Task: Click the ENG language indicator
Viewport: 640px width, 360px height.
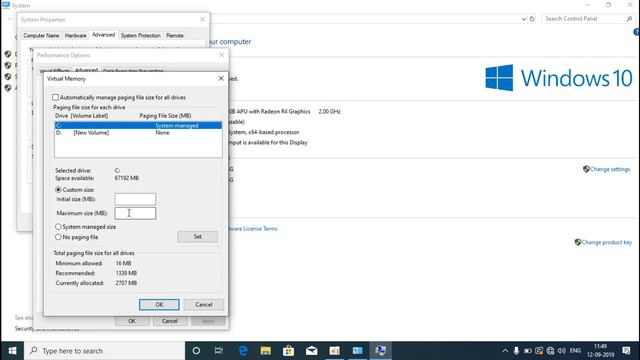Action: [576, 351]
